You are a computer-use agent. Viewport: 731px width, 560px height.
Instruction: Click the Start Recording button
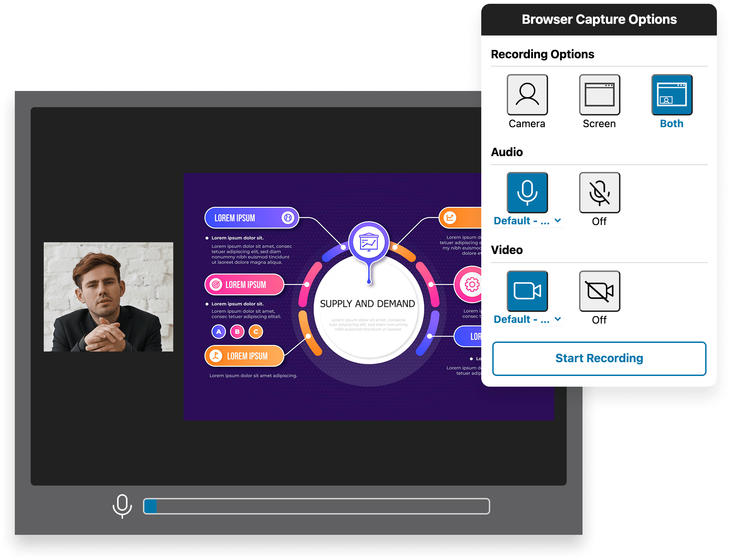pyautogui.click(x=599, y=358)
